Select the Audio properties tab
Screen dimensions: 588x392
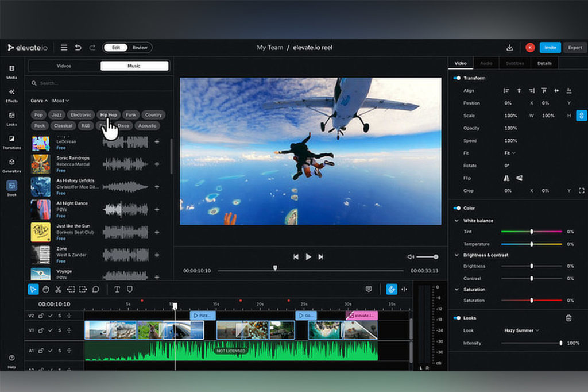[x=486, y=63]
